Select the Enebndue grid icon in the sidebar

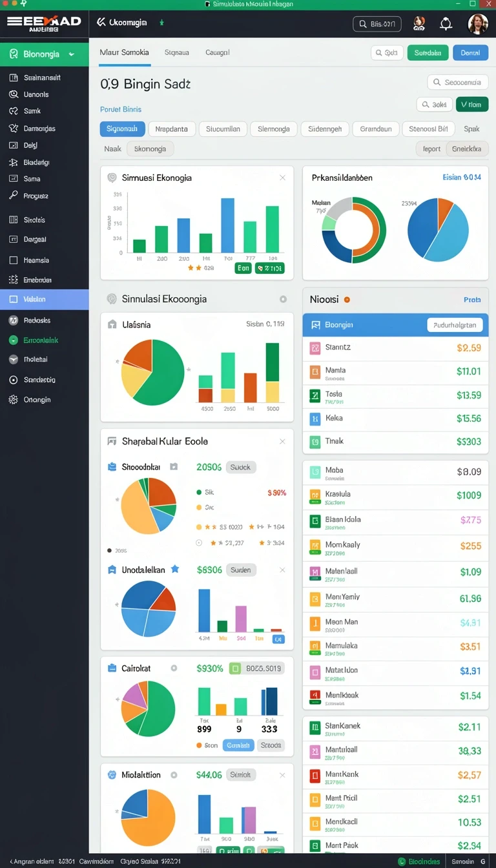[x=13, y=280]
